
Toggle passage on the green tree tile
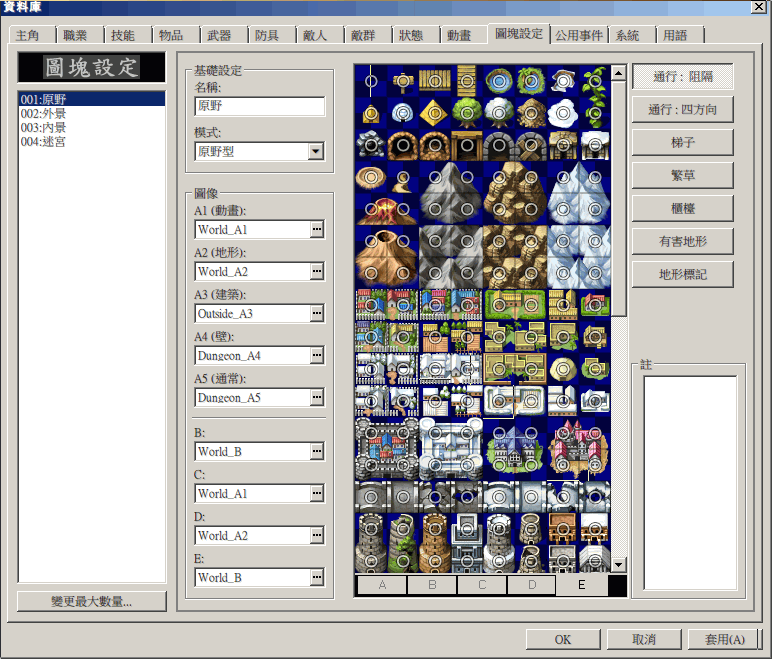click(x=467, y=113)
